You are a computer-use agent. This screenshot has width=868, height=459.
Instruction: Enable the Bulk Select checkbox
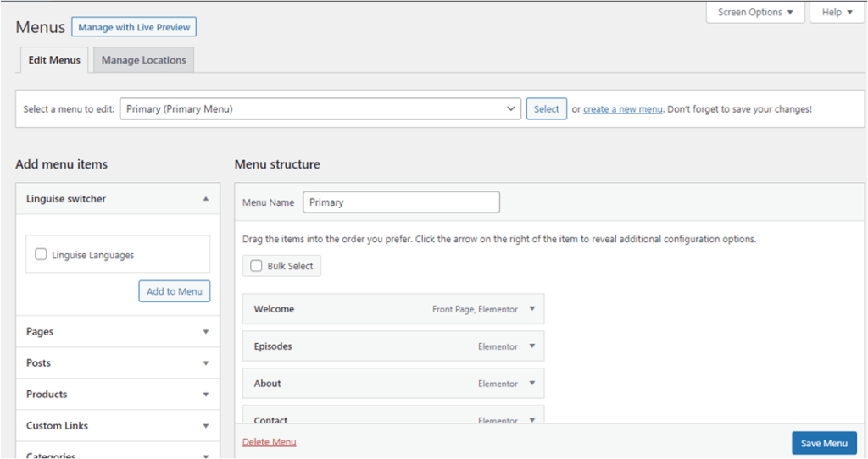tap(256, 266)
